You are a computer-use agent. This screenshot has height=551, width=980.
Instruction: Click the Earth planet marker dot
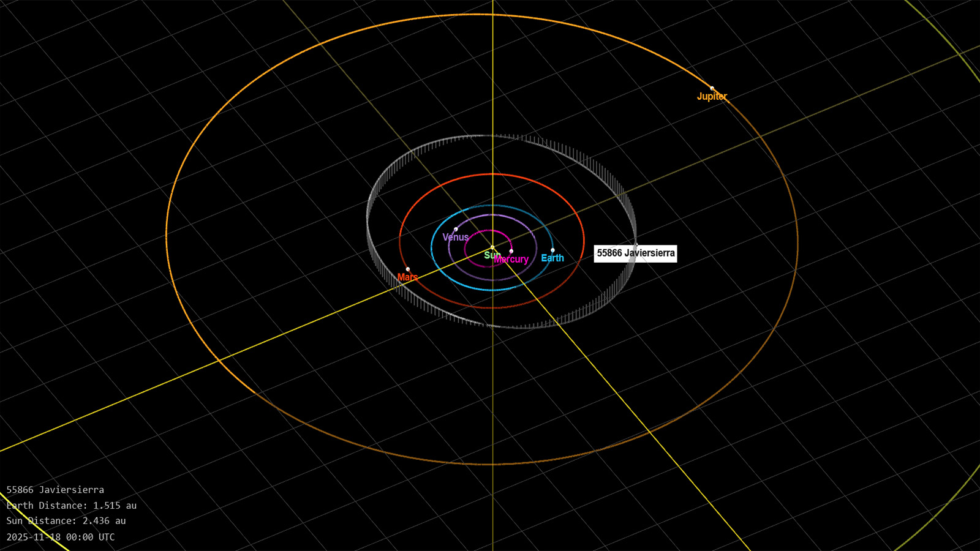tap(552, 250)
